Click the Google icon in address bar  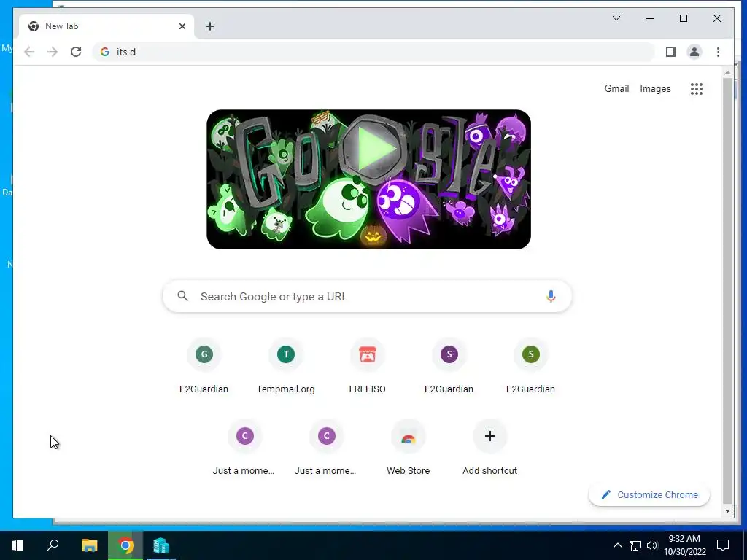pyautogui.click(x=105, y=52)
